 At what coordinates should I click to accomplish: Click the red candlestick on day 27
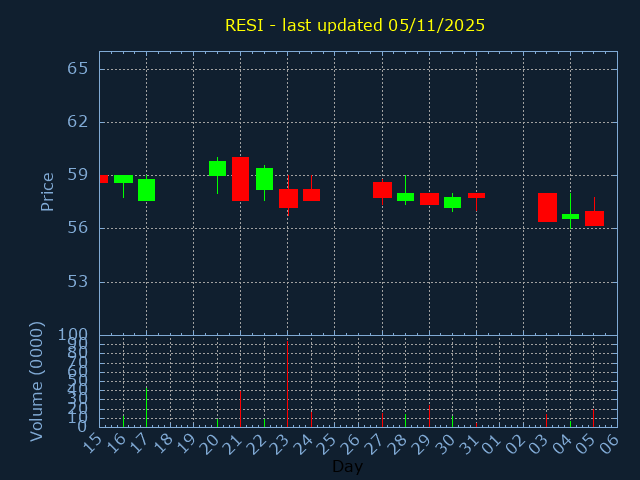pos(382,189)
